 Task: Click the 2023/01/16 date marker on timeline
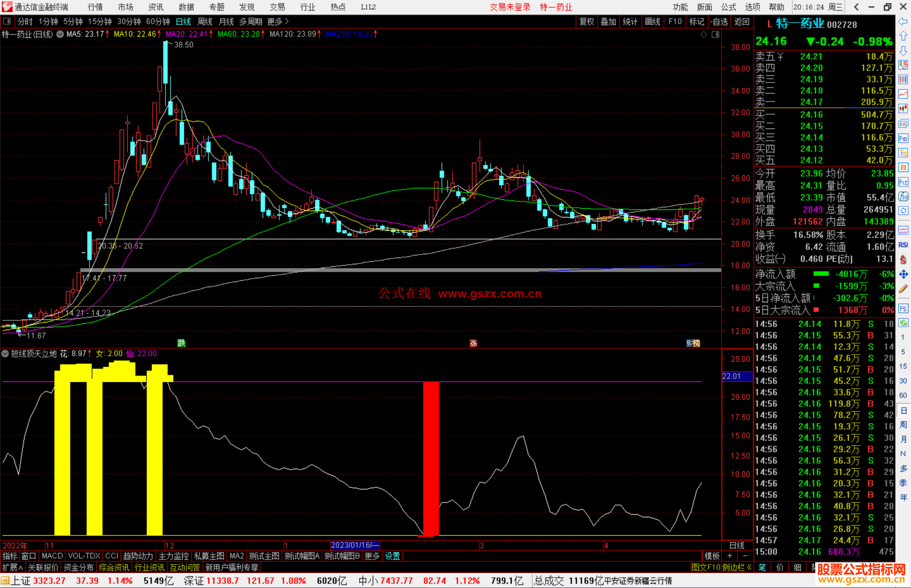point(354,545)
